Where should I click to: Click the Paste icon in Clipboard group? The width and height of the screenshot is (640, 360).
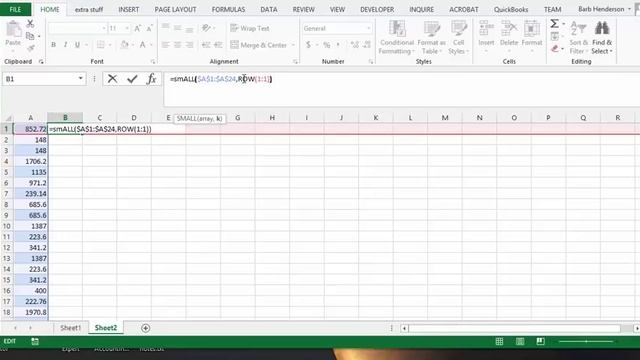coord(13,29)
